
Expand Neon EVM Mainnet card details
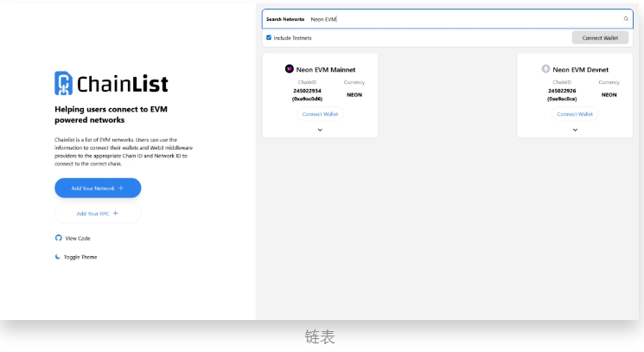pyautogui.click(x=320, y=130)
